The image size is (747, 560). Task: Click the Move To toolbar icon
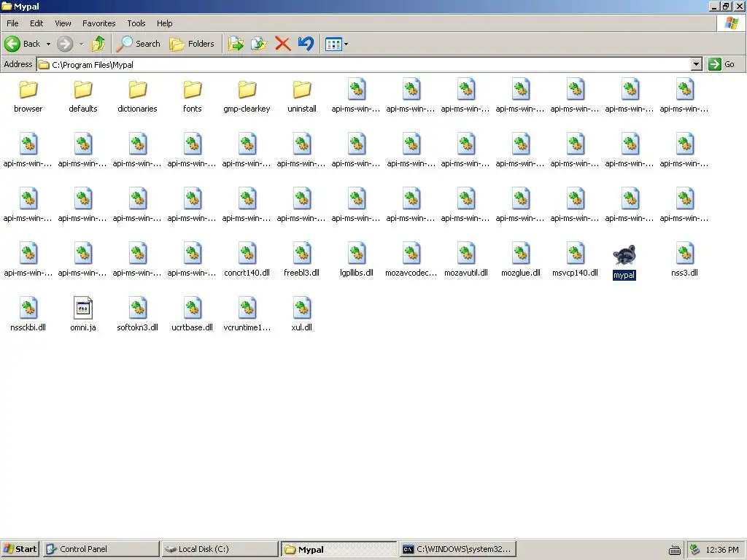click(x=236, y=44)
